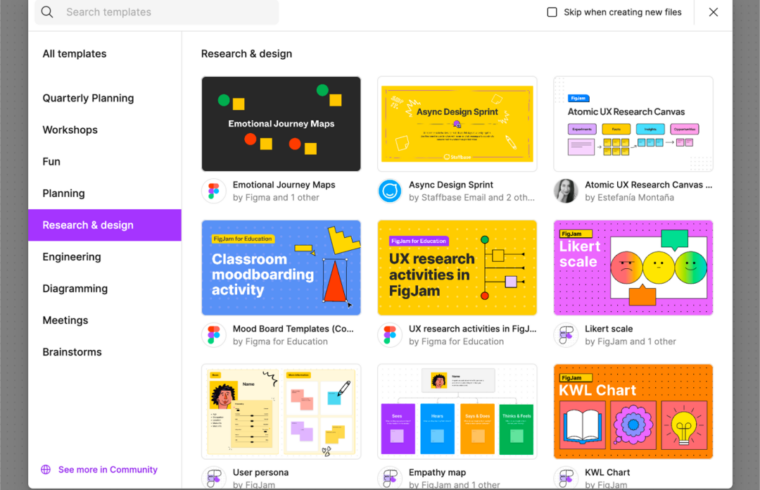Click KWL Chart title below thumbnail
The image size is (760, 490).
click(x=607, y=473)
